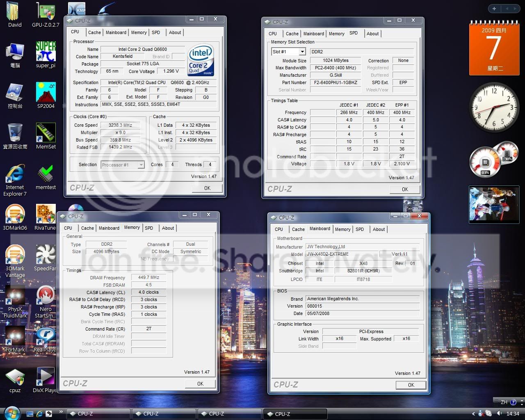This screenshot has width=525, height=420.
Task: Launch the Nero StartSmart desktop shortcut
Action: tap(46, 302)
